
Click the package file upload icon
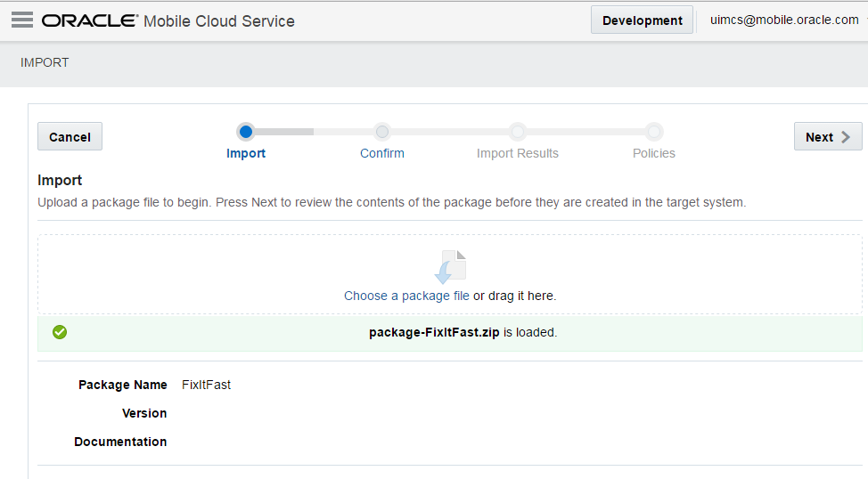[450, 267]
